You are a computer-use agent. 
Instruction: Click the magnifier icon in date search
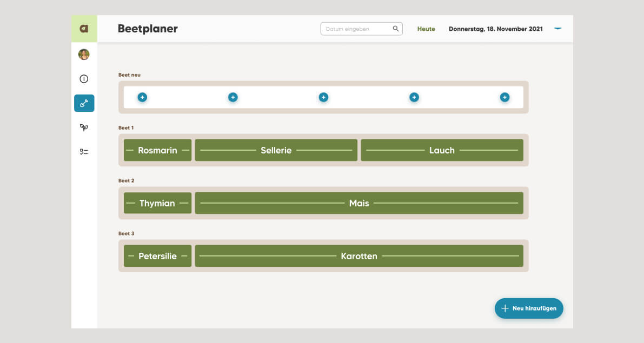396,29
